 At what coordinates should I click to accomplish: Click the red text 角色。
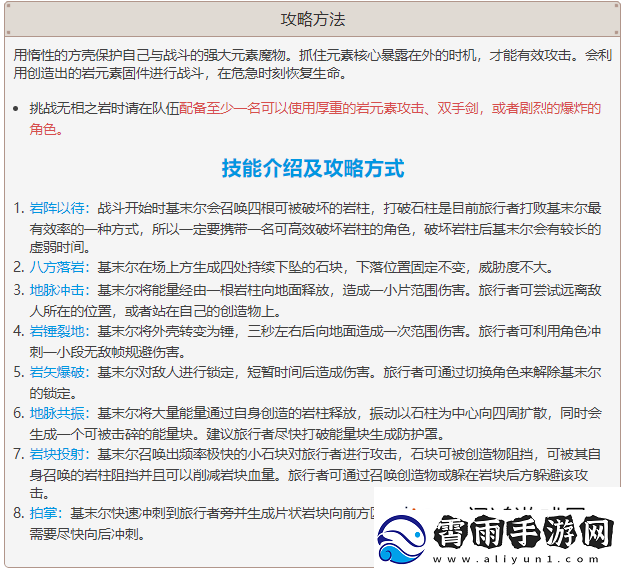[x=46, y=129]
